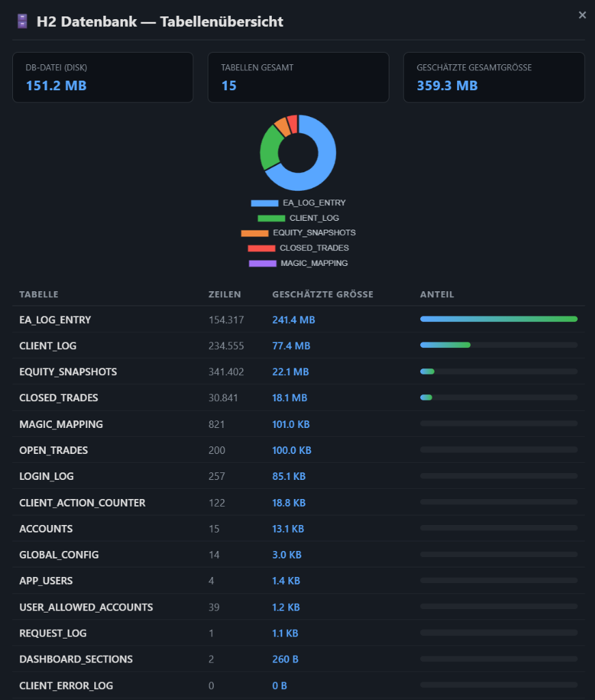Screen dimensions: 595x700
Task: Toggle EQUITY_SNAPSHOTS orange legend swatch
Action: point(255,233)
